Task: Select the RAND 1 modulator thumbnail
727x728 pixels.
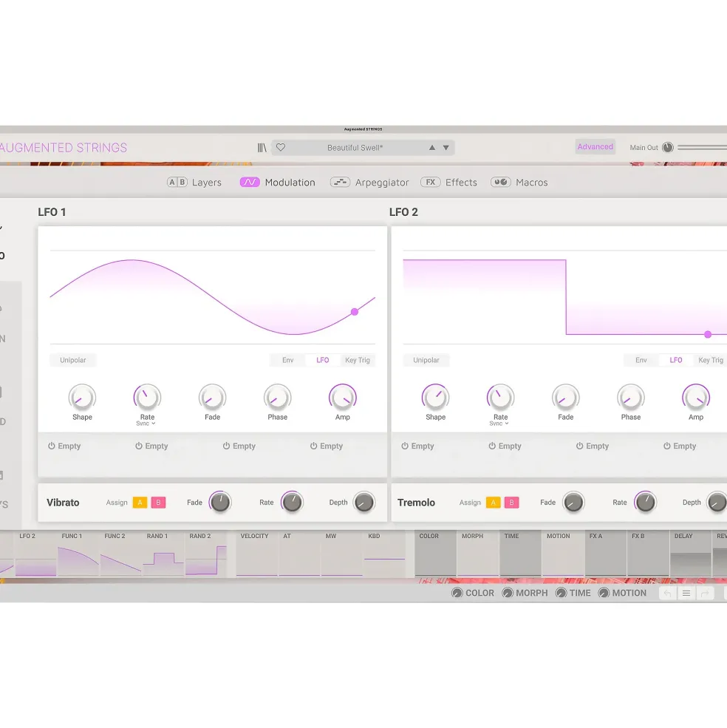Action: tap(163, 554)
